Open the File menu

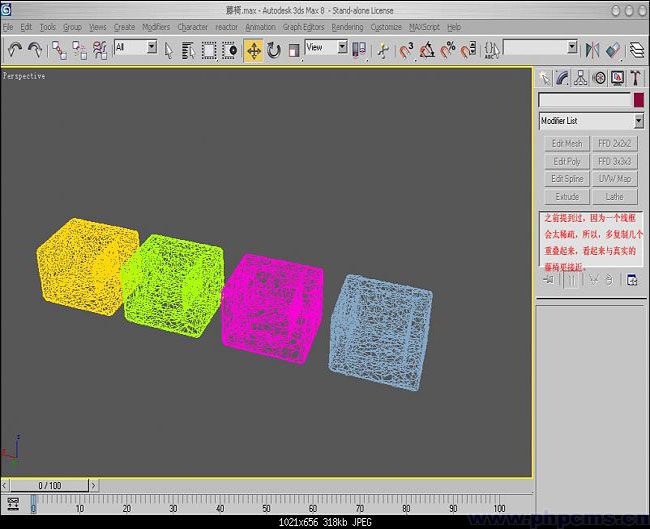(x=8, y=27)
